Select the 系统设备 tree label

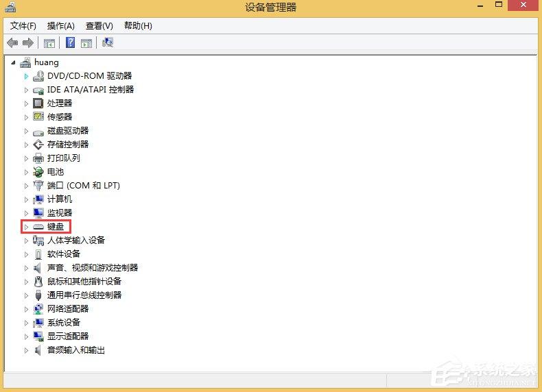pyautogui.click(x=64, y=322)
